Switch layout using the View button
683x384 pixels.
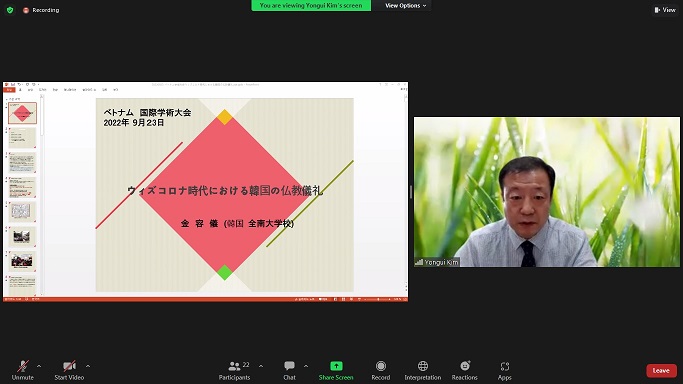[665, 10]
